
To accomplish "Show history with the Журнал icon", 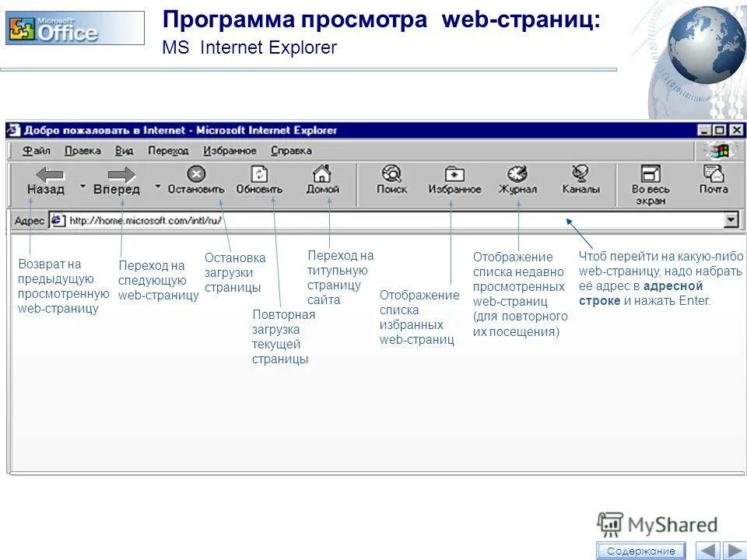I will point(517,172).
